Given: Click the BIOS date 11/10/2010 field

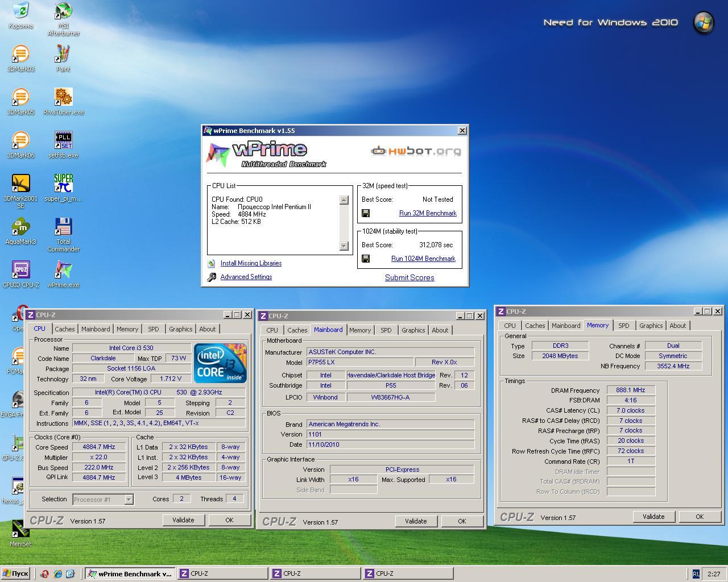Looking at the screenshot, I should click(x=390, y=444).
